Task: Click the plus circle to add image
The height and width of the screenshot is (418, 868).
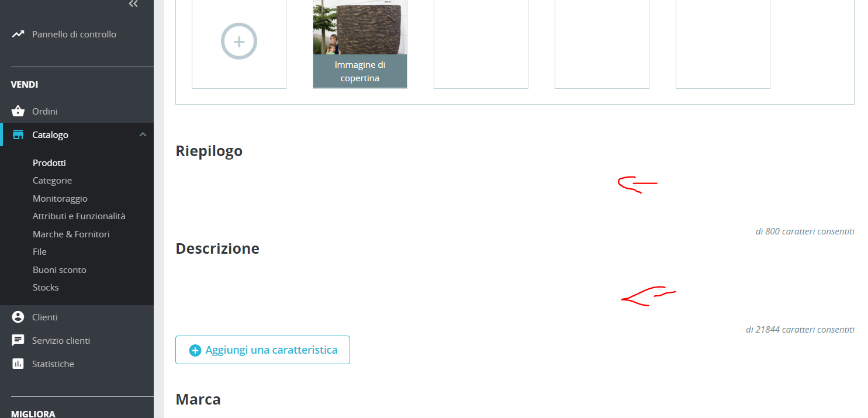Action: [239, 42]
